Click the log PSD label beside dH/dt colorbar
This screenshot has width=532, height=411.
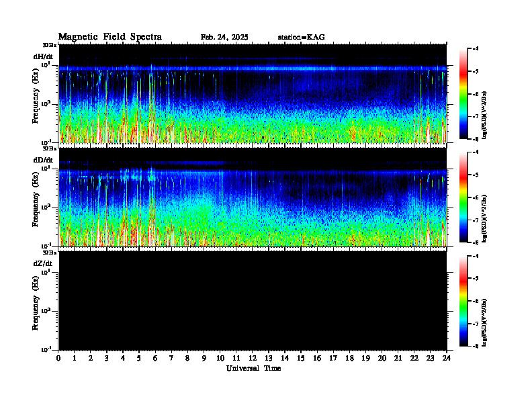click(484, 116)
